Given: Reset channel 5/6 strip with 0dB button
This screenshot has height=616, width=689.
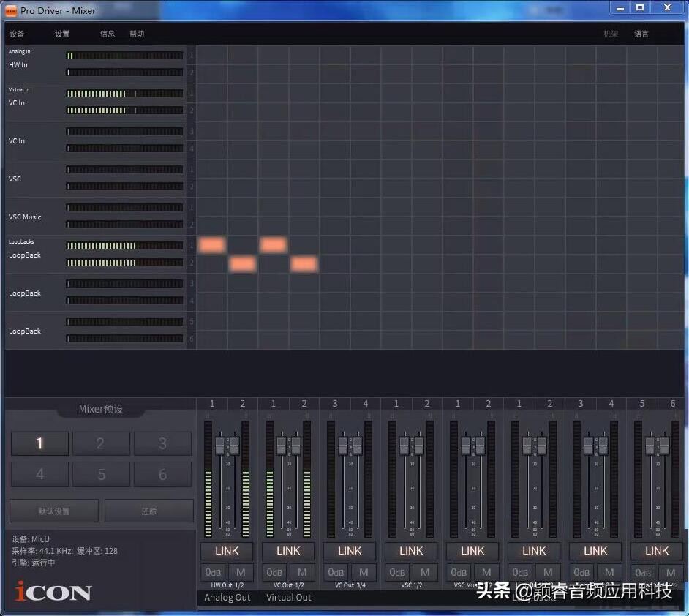Looking at the screenshot, I should (644, 572).
